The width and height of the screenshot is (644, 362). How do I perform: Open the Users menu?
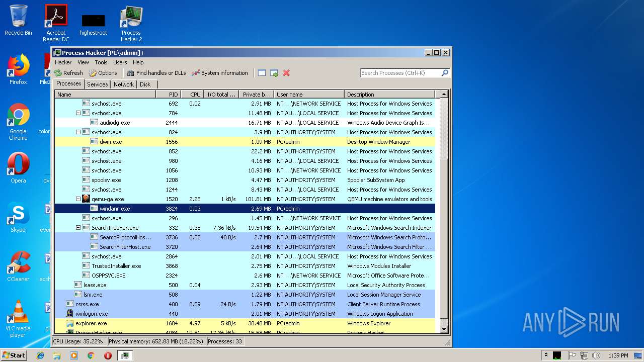coord(120,62)
